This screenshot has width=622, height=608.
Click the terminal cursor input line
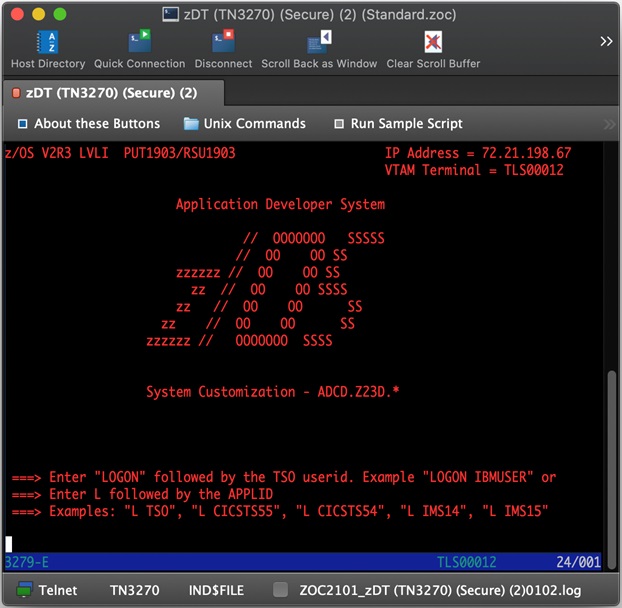coord(301,545)
